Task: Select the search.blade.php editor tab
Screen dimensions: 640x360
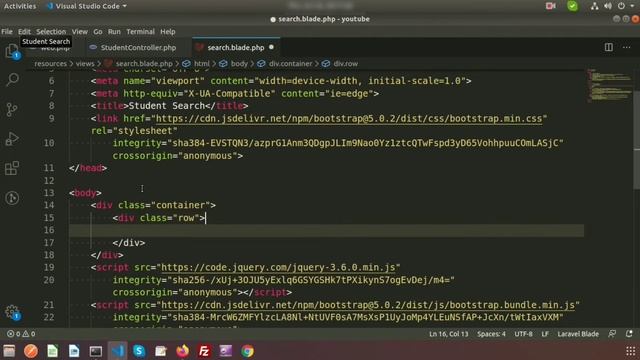Action: click(236, 47)
